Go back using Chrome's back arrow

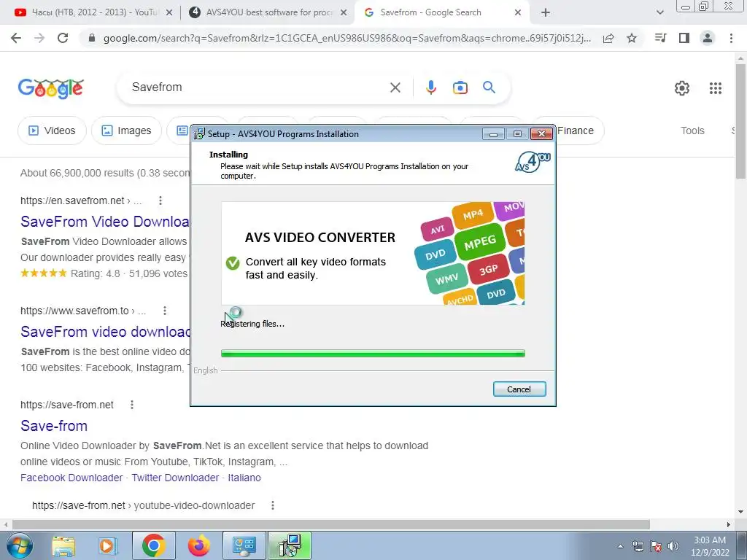point(16,38)
